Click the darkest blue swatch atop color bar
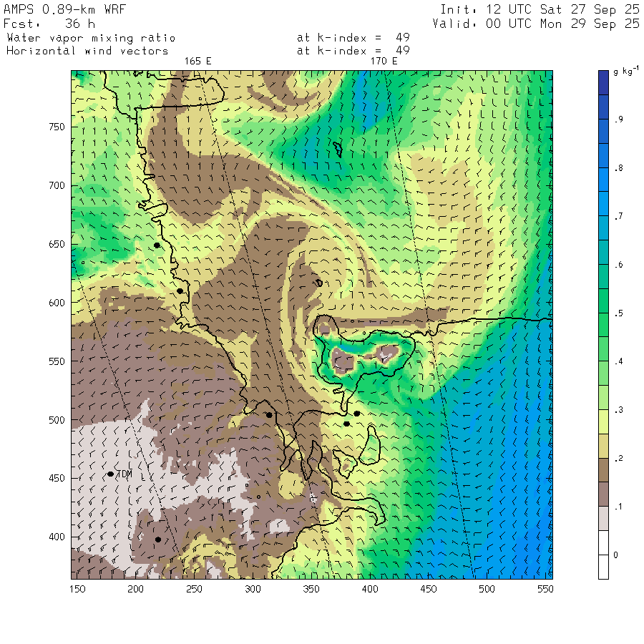644x644 pixels. [603, 82]
